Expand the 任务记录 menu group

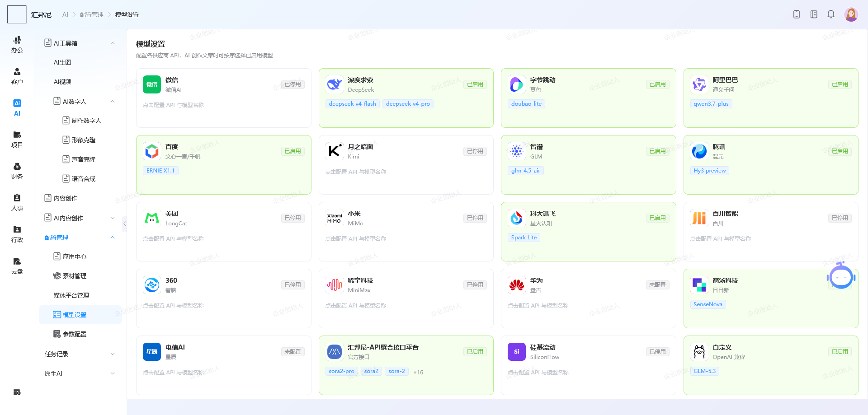tap(113, 354)
